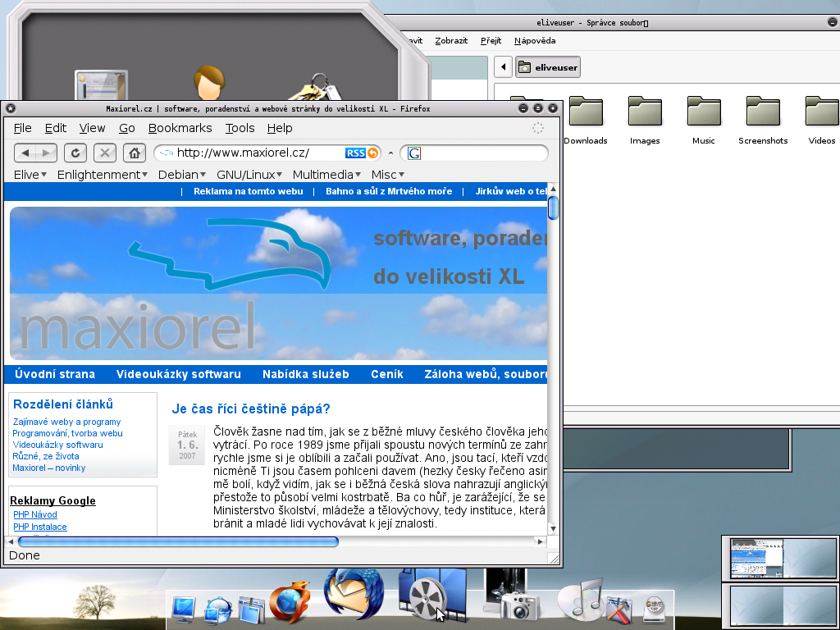Viewport: 840px width, 630px height.
Task: Launch the music note dock icon
Action: (582, 599)
